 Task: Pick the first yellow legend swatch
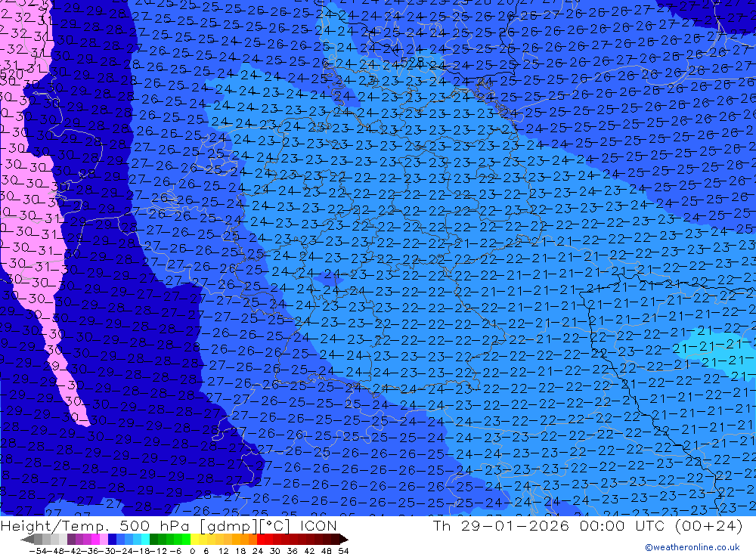pos(195,539)
